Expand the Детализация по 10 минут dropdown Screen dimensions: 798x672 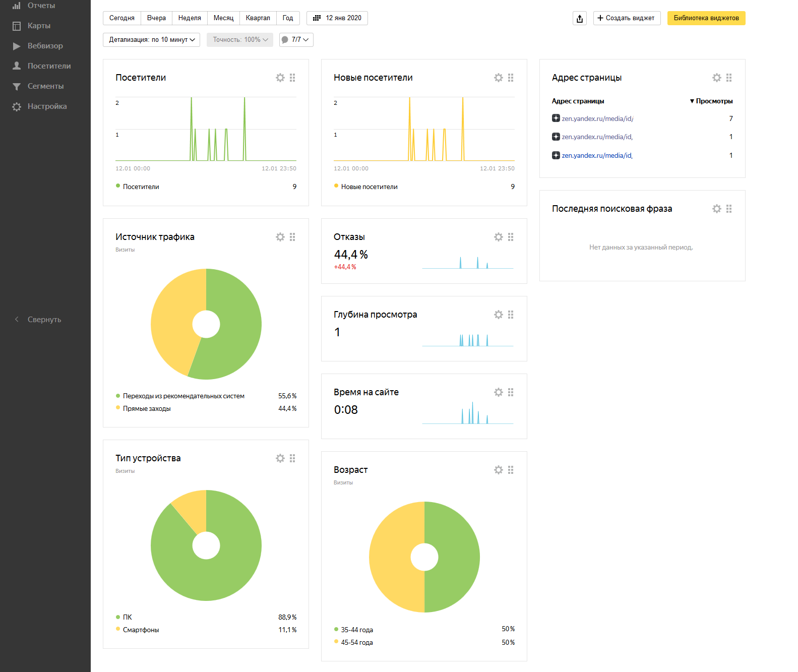pyautogui.click(x=151, y=40)
